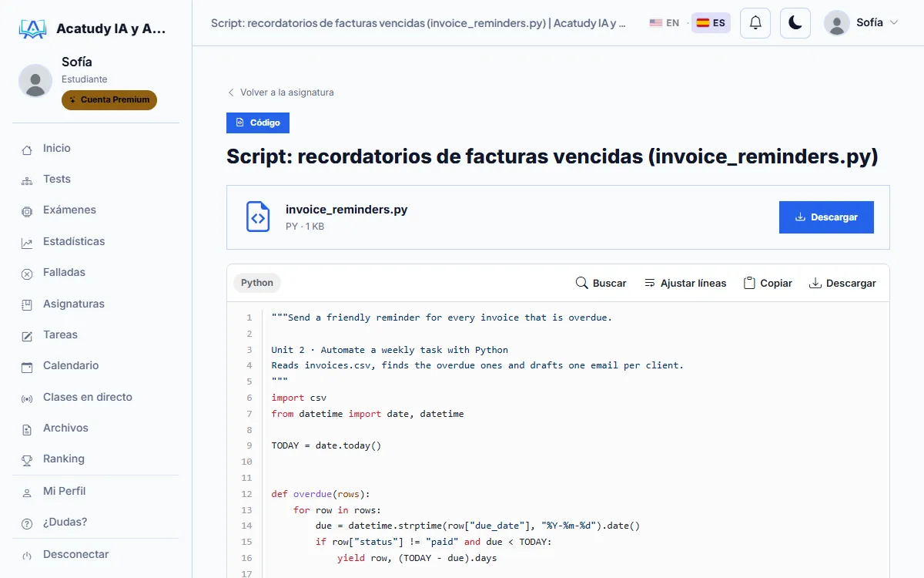Open the Clases en directo broadcast icon
Viewport: 924px width, 578px height.
point(27,398)
